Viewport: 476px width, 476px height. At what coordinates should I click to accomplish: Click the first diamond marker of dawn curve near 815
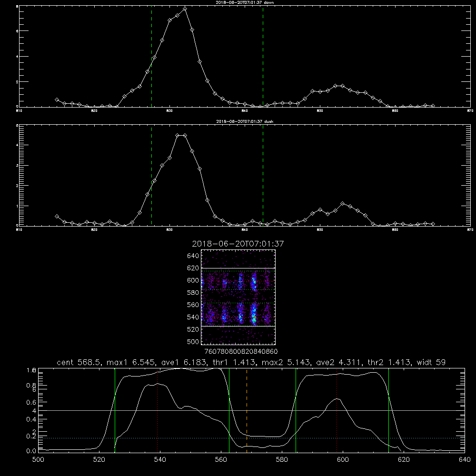pos(57,99)
